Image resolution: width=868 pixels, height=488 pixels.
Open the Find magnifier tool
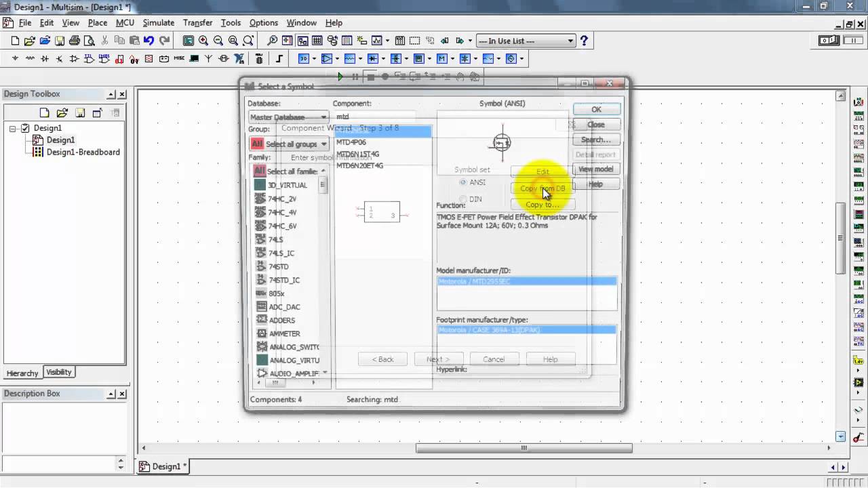[x=272, y=41]
